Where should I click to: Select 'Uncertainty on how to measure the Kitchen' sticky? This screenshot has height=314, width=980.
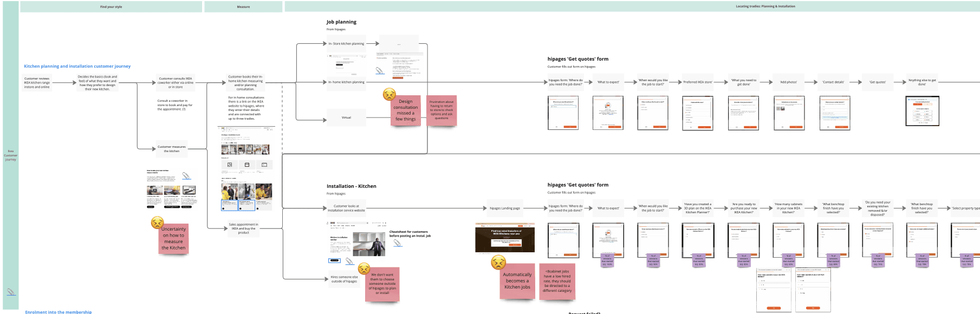coord(174,239)
